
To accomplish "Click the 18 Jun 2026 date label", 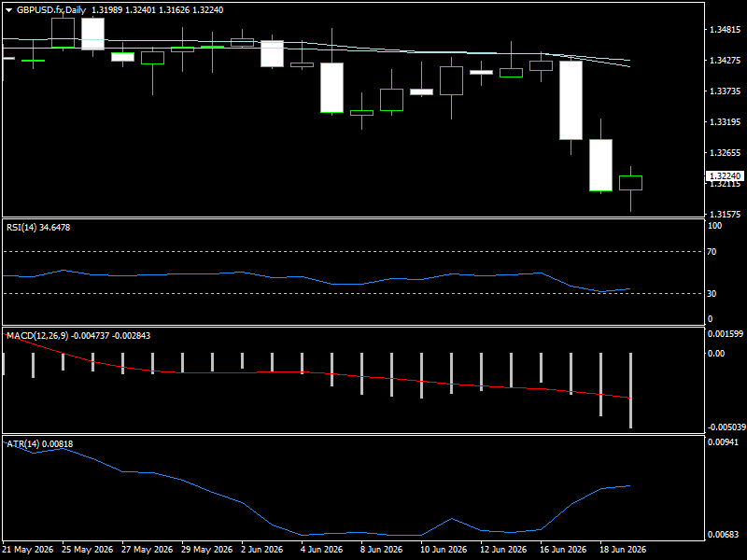I will click(x=622, y=550).
